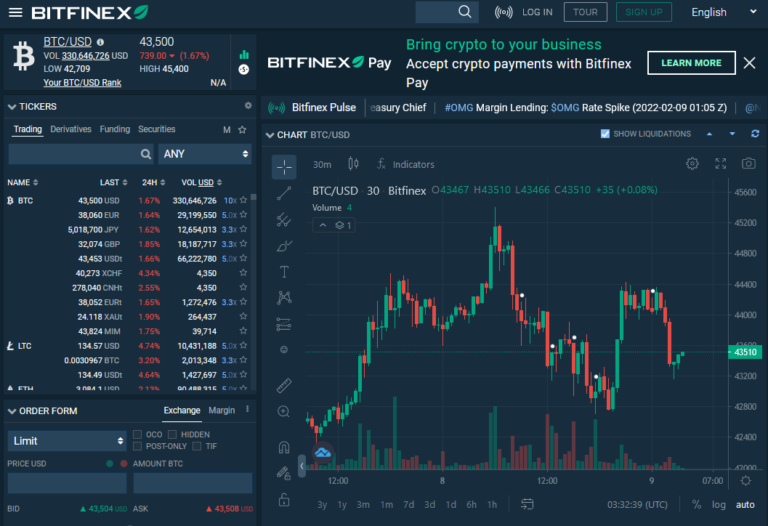Toggle the magnet mode tool

284,447
